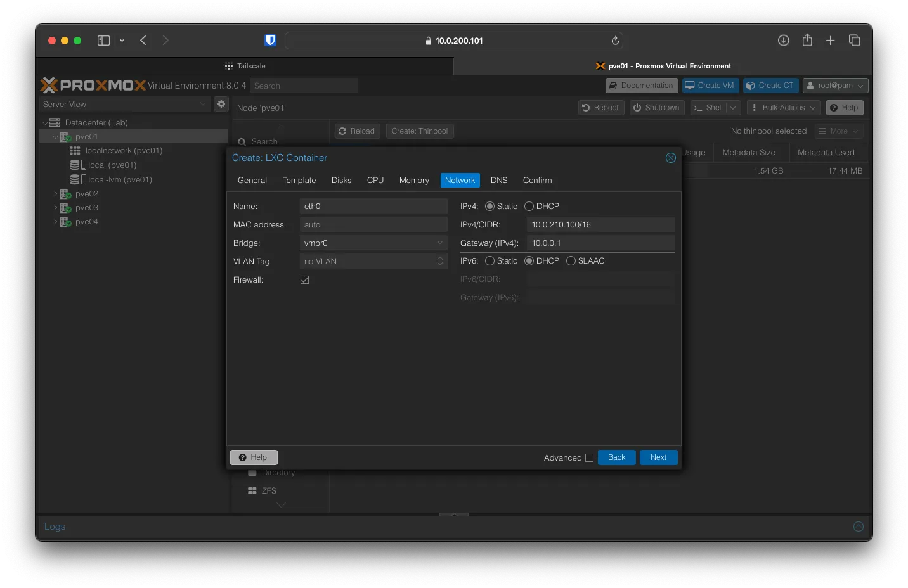Switch to the DNS tab
This screenshot has width=908, height=588.
(x=499, y=181)
